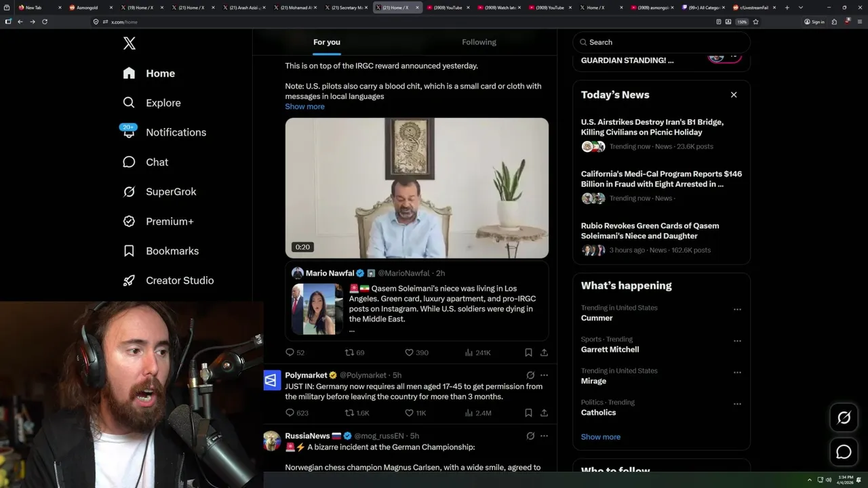Image resolution: width=868 pixels, height=488 pixels.
Task: Ask Grok about the RussiaNews post
Action: [x=530, y=436]
